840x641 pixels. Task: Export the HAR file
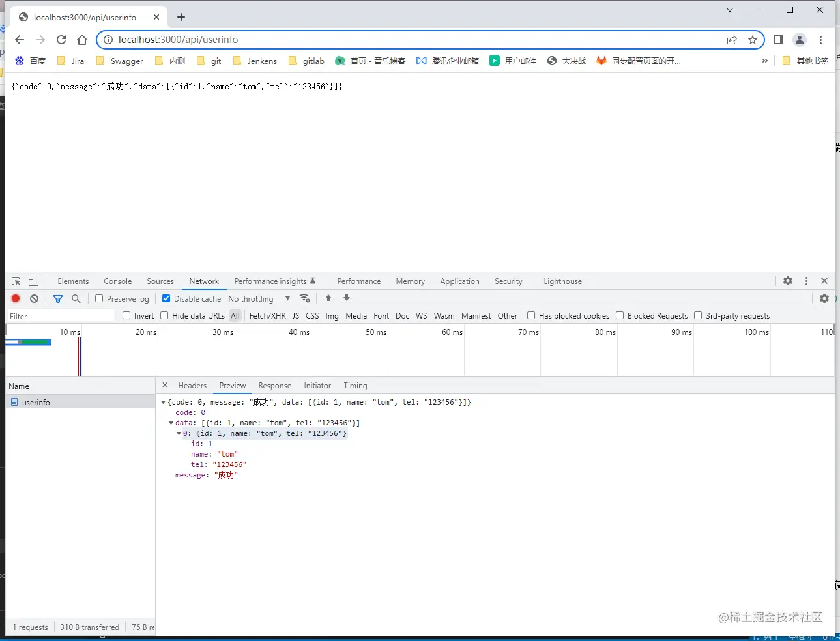(347, 298)
